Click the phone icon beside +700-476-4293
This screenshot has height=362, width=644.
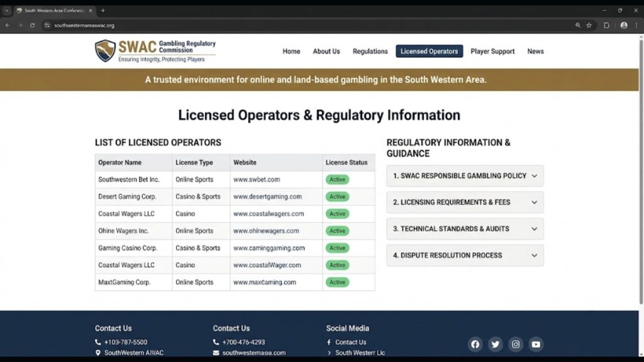point(216,342)
